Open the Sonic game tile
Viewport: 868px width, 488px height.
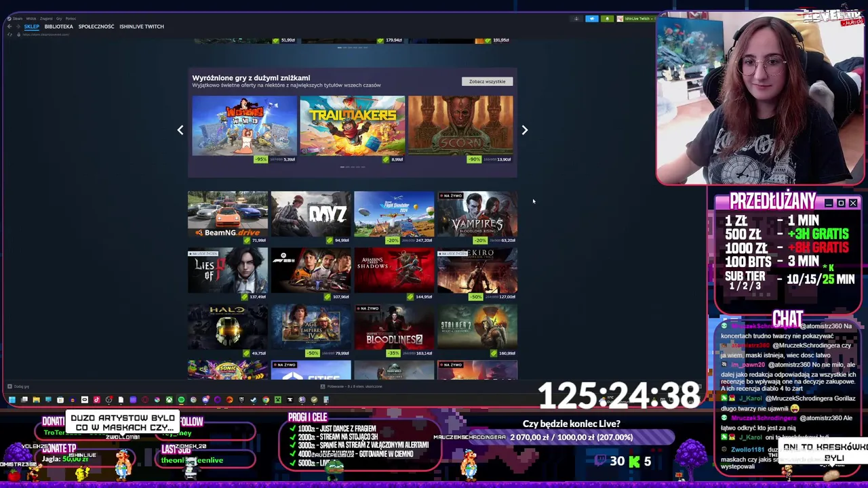tap(228, 371)
